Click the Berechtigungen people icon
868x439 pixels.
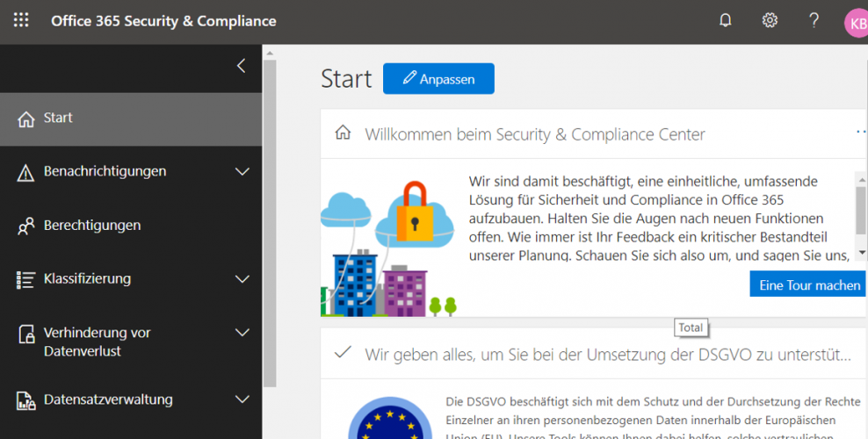pyautogui.click(x=25, y=226)
